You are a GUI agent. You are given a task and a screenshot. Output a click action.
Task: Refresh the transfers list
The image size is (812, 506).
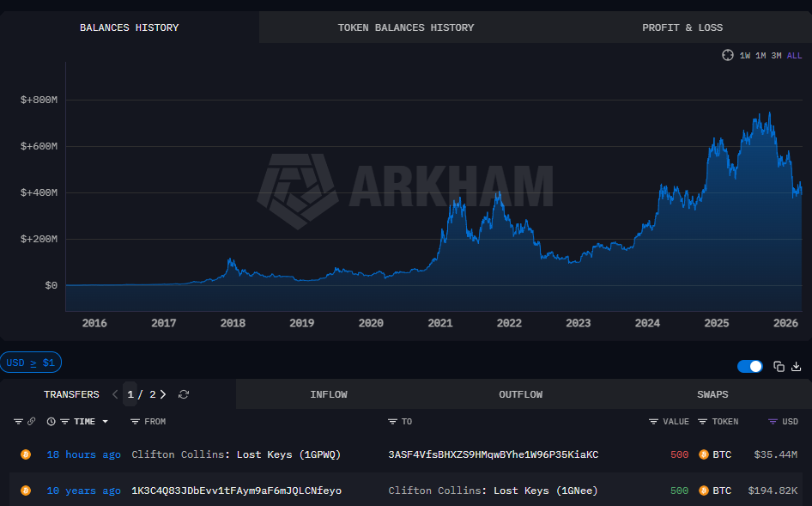184,394
